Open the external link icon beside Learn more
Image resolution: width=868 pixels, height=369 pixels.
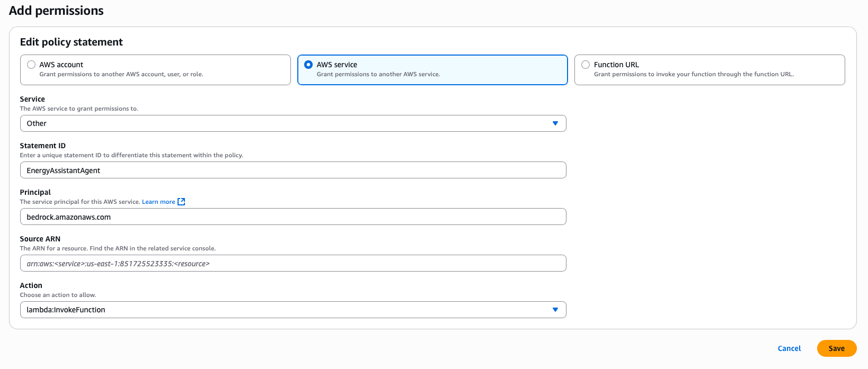pyautogui.click(x=181, y=202)
